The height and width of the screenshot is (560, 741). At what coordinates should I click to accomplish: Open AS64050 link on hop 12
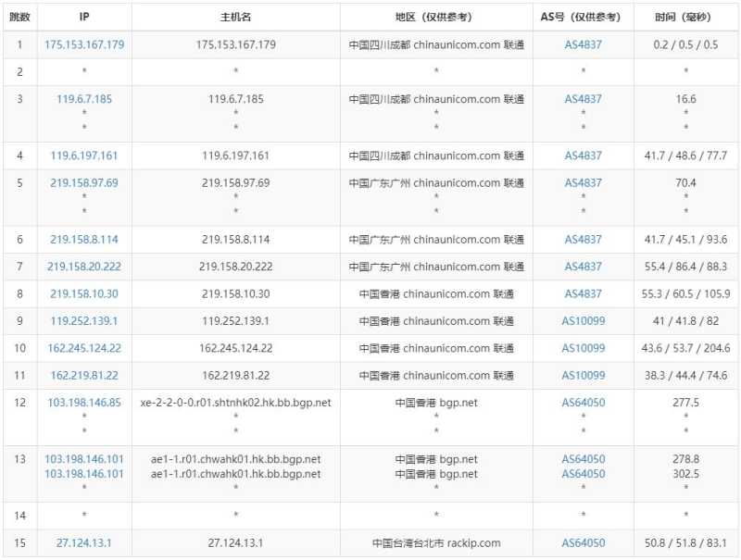[582, 403]
